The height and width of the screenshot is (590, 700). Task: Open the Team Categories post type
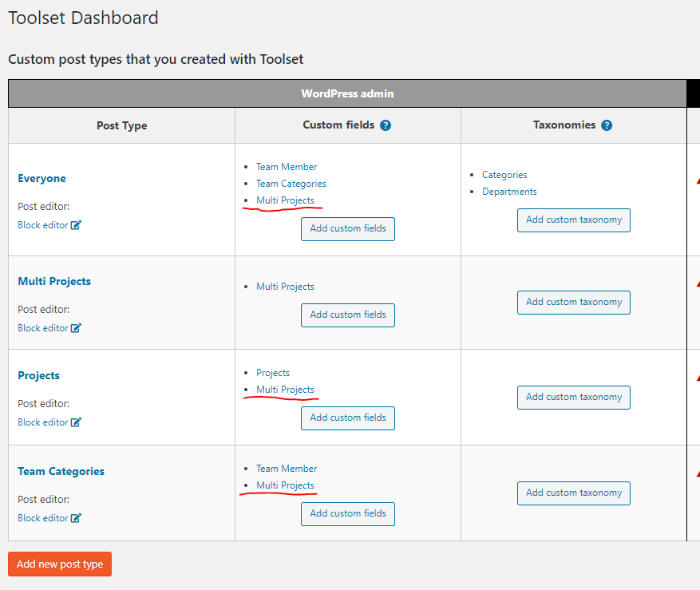pos(61,471)
